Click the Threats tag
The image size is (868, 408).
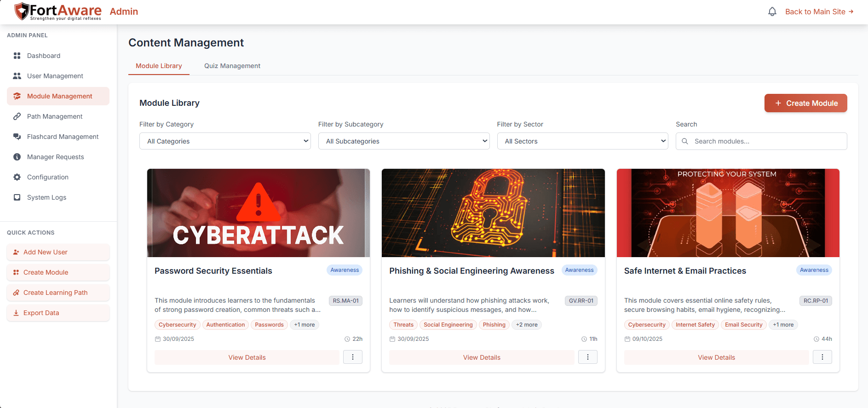(403, 325)
